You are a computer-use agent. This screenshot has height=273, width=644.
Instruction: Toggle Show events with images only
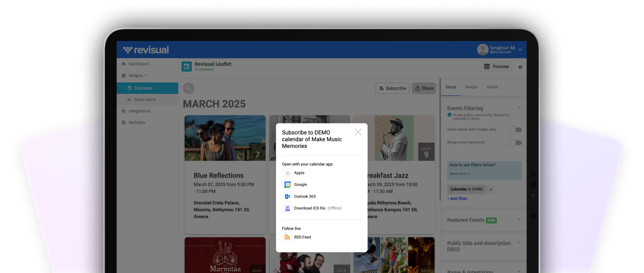pyautogui.click(x=515, y=130)
